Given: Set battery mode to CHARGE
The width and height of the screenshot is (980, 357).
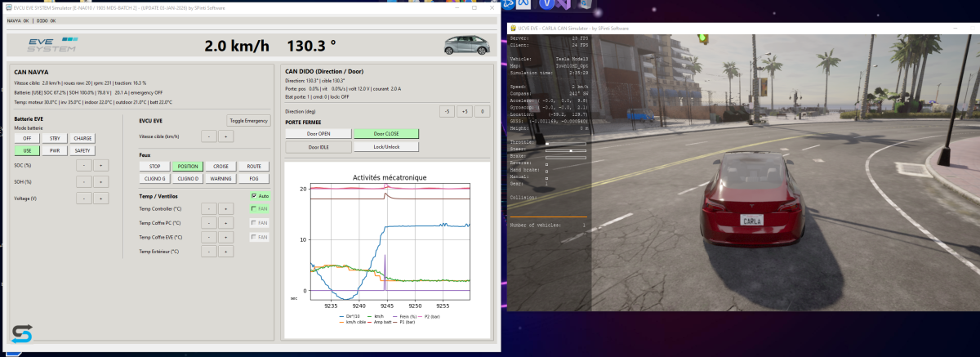Looking at the screenshot, I should click(82, 138).
